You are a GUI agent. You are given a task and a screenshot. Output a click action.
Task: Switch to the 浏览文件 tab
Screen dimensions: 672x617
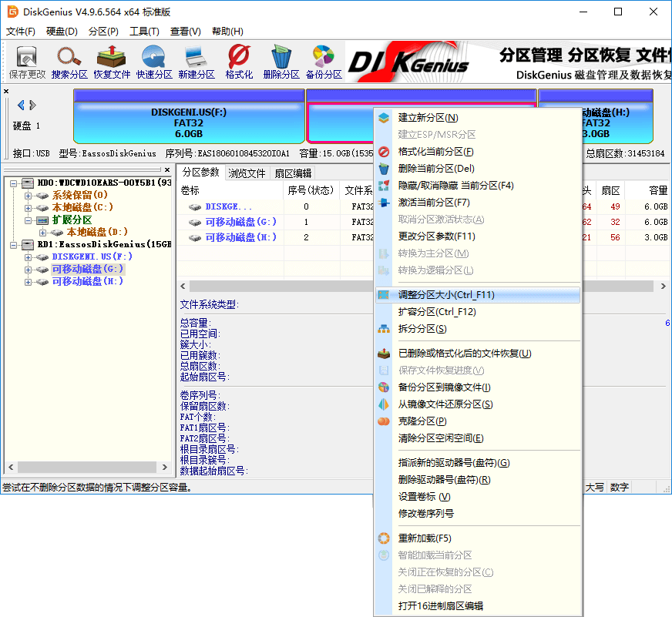(247, 173)
